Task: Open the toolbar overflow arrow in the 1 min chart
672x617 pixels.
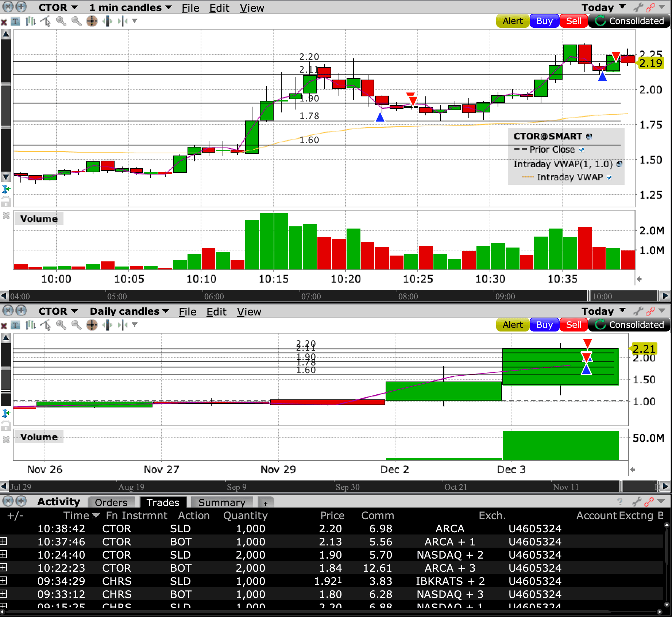Action: pyautogui.click(x=135, y=21)
